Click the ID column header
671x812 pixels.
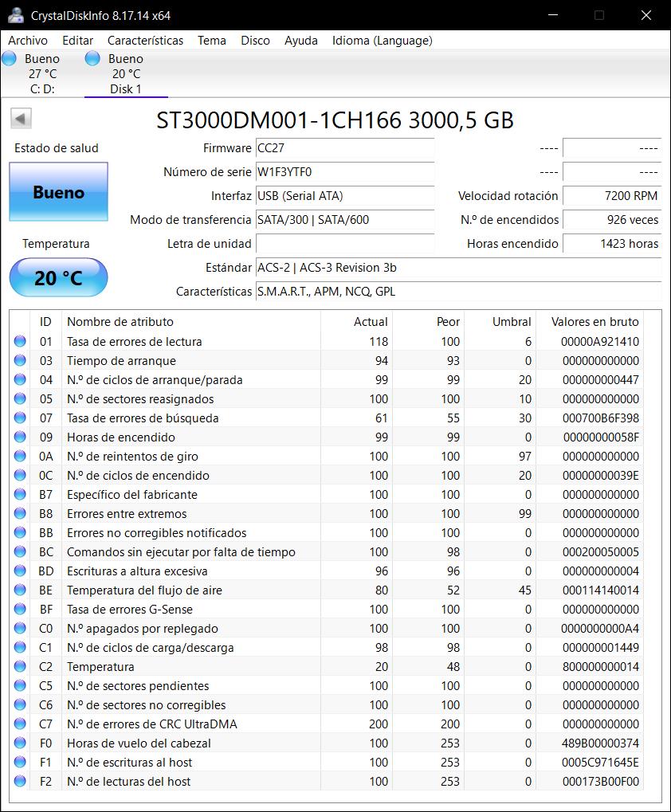45,322
